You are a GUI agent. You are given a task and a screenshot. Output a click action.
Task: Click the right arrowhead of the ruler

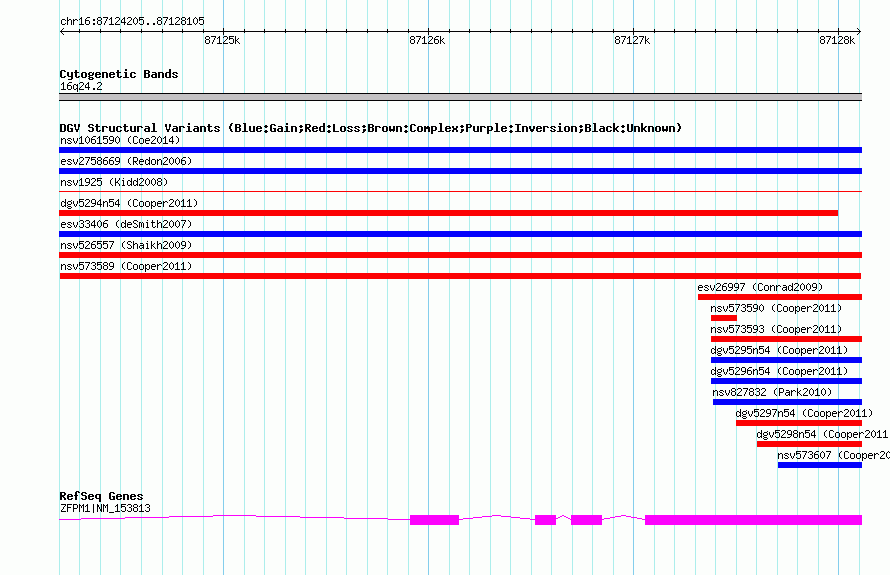(x=859, y=31)
